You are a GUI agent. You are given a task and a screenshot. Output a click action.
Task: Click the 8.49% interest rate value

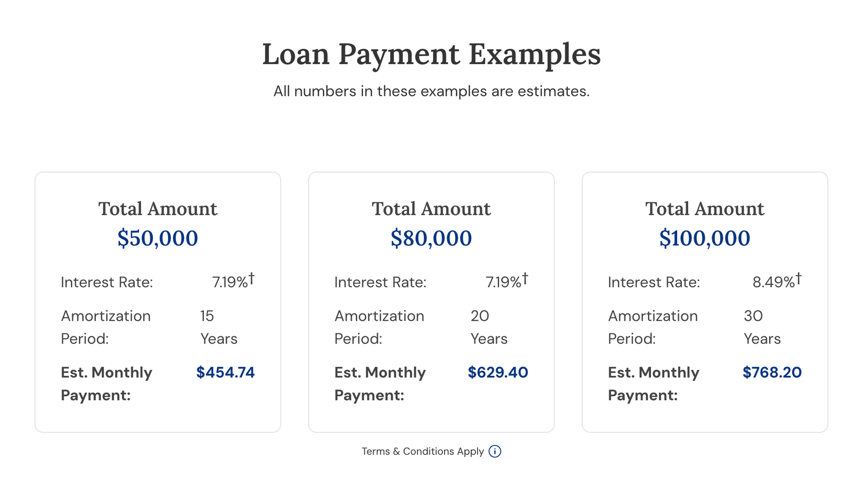coord(774,282)
